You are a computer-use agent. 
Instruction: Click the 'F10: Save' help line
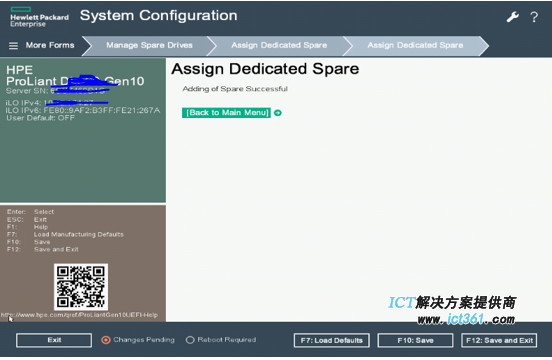click(x=29, y=242)
